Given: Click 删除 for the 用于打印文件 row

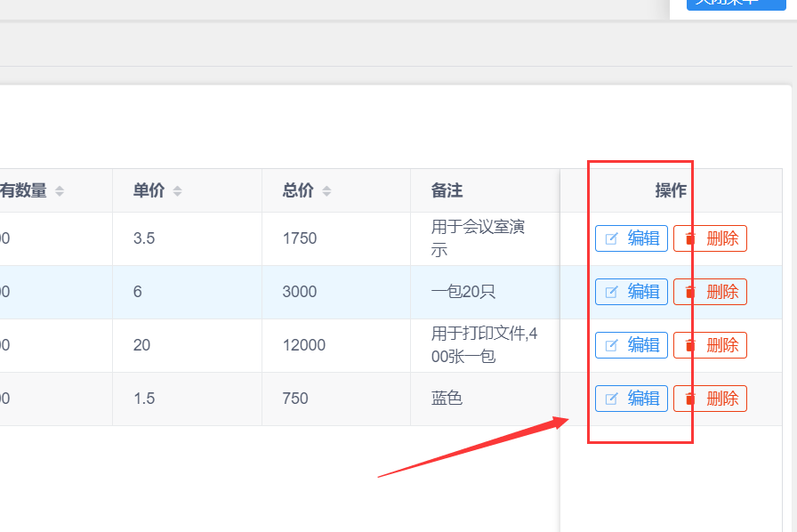Looking at the screenshot, I should coord(710,345).
